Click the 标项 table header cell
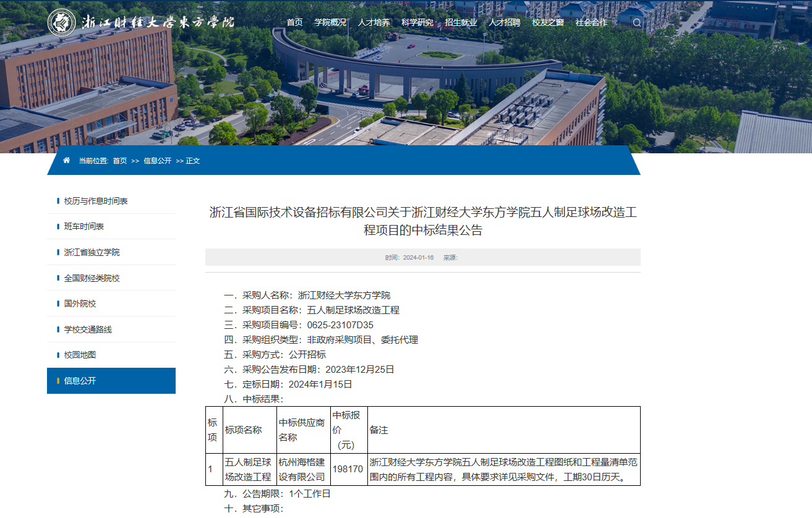Screen dimensions: 812x518 pyautogui.click(x=214, y=430)
